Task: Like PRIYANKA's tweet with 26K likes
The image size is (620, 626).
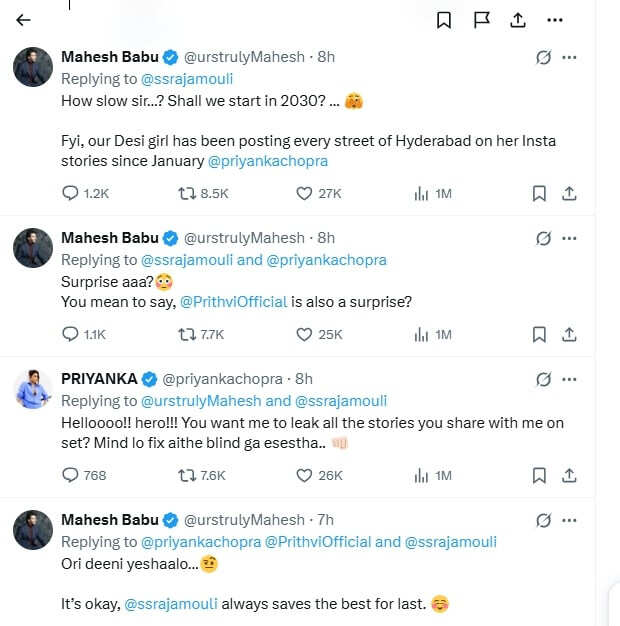Action: pyautogui.click(x=304, y=475)
